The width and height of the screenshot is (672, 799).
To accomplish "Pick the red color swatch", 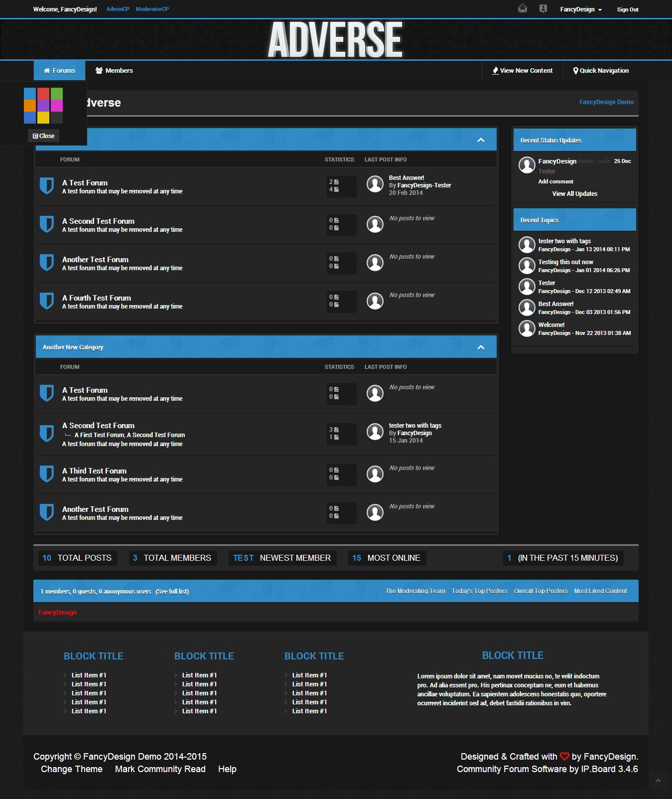I will [x=43, y=94].
